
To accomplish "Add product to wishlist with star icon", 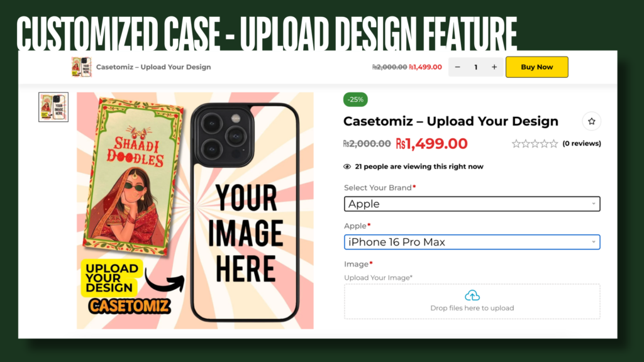I will click(591, 121).
